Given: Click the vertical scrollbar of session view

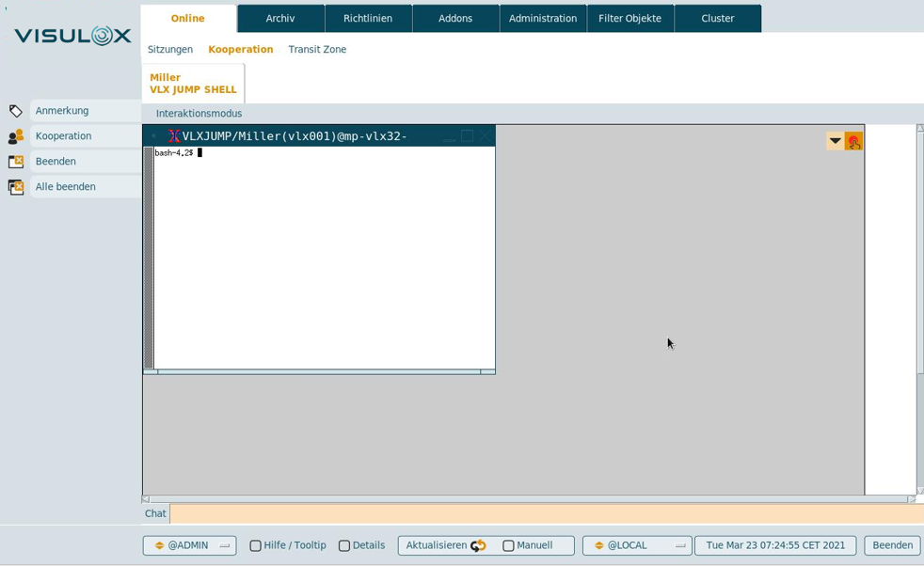Looking at the screenshot, I should (x=919, y=310).
